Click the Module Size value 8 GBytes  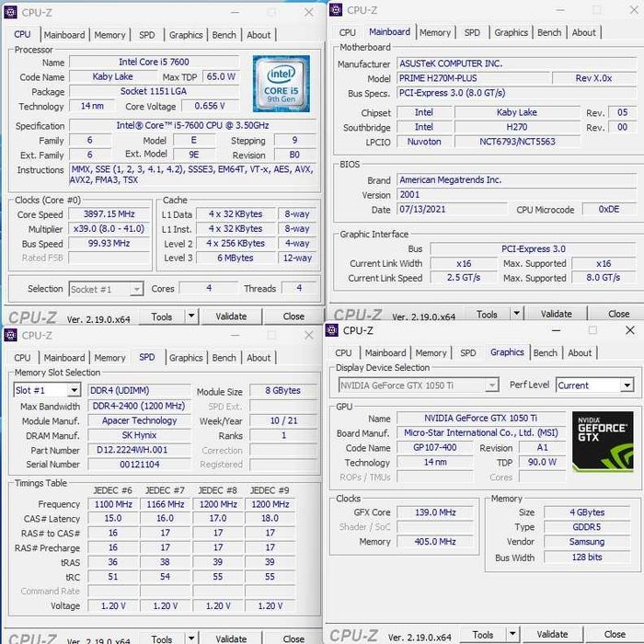(283, 390)
